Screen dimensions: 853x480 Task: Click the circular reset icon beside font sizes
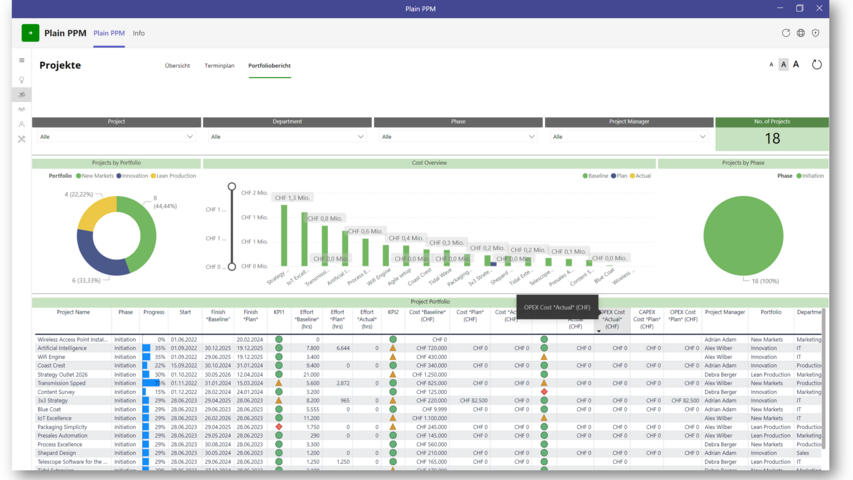816,65
